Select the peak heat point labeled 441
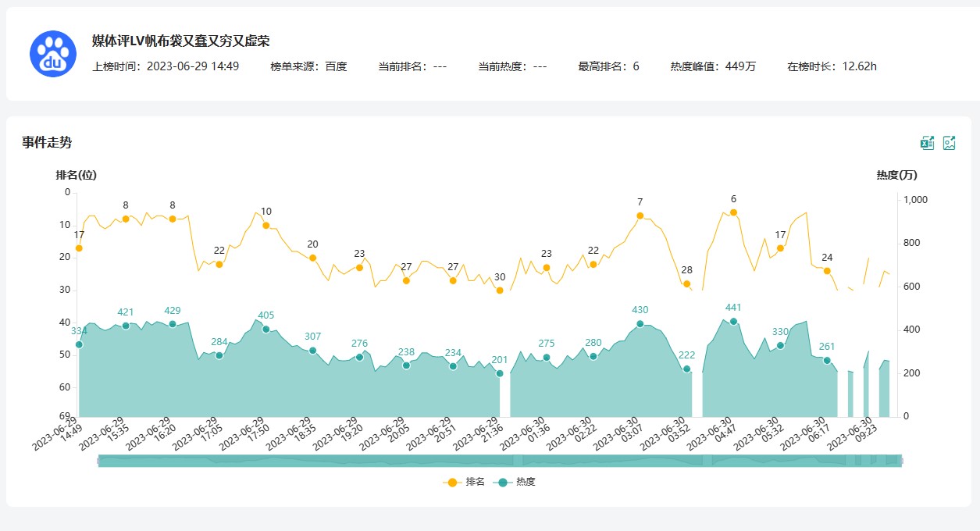Image resolution: width=980 pixels, height=531 pixels. click(x=733, y=322)
